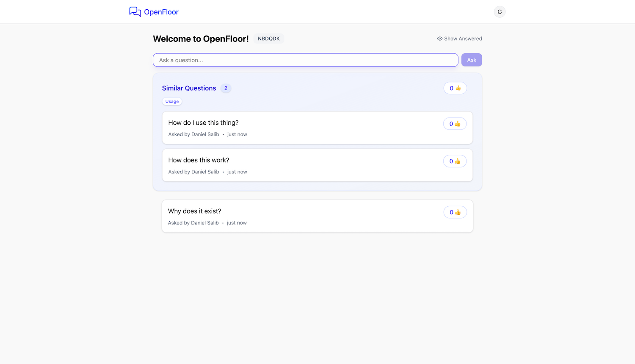Select the Usage tag
Screen dimensions: 635x364
172,101
